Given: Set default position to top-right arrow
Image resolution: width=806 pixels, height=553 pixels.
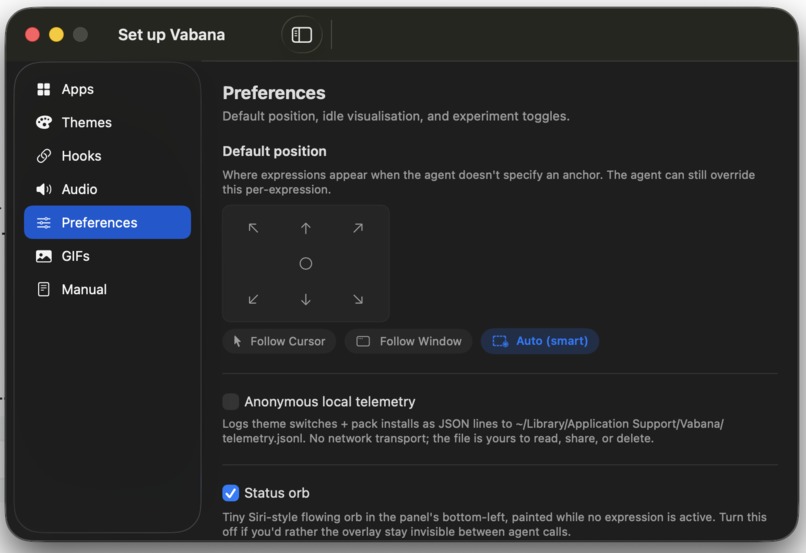Looking at the screenshot, I should (x=358, y=228).
